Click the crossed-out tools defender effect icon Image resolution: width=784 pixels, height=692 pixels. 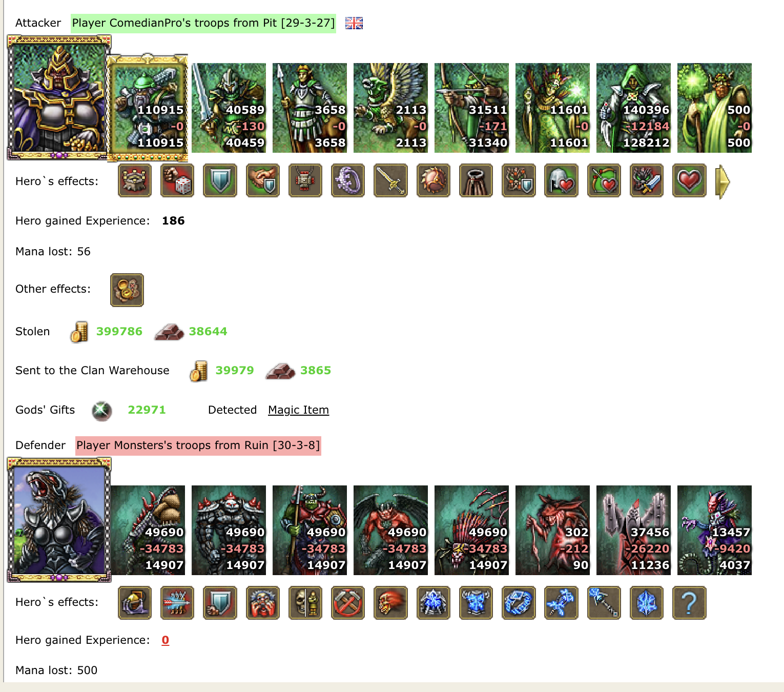tap(348, 603)
